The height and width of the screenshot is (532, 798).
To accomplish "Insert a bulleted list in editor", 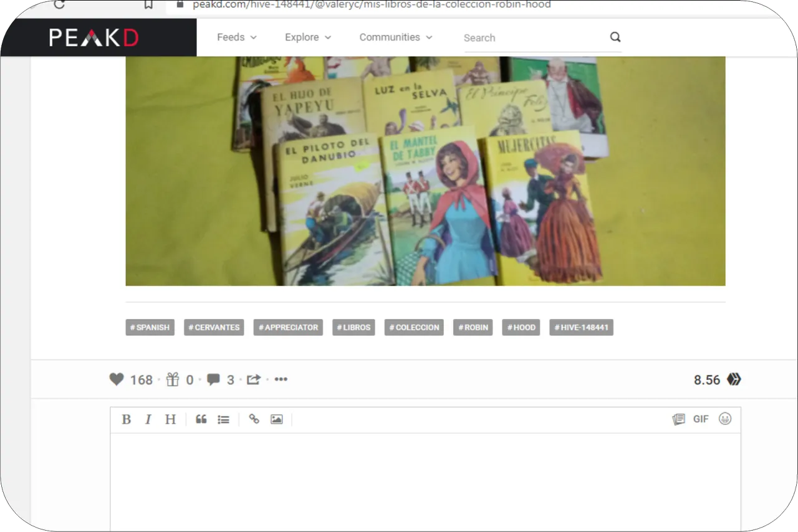I will (223, 419).
